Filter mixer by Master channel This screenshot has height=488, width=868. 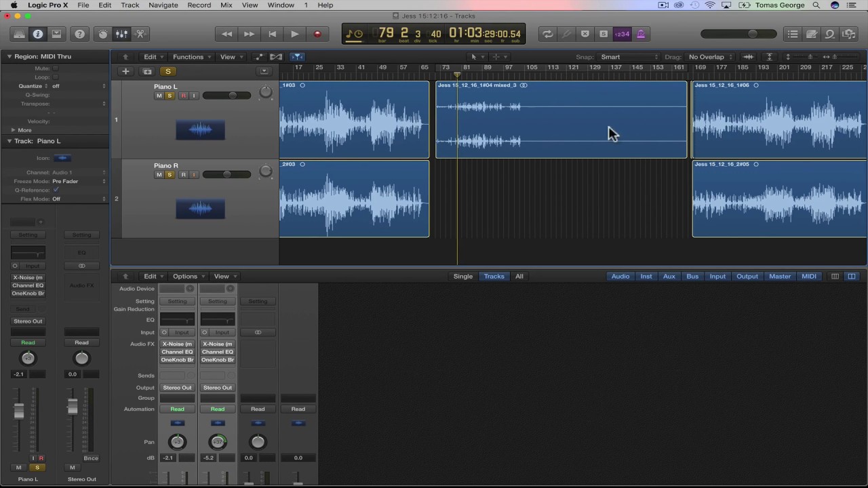point(780,277)
